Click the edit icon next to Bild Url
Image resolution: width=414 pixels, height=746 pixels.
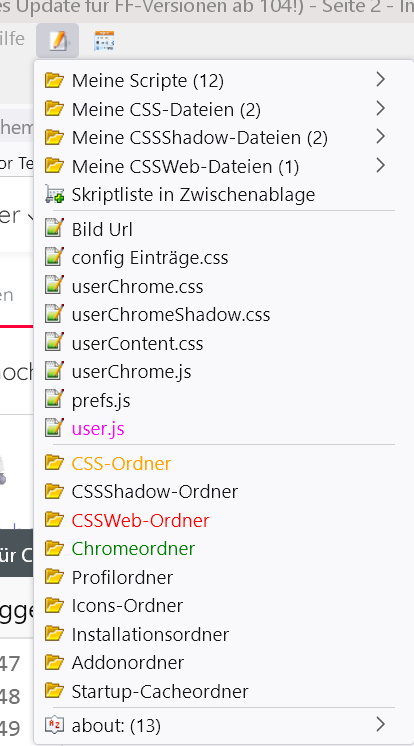pos(54,228)
